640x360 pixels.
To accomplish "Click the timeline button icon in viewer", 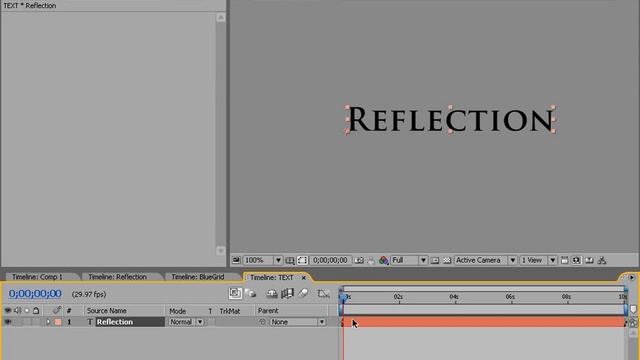I will 589,260.
